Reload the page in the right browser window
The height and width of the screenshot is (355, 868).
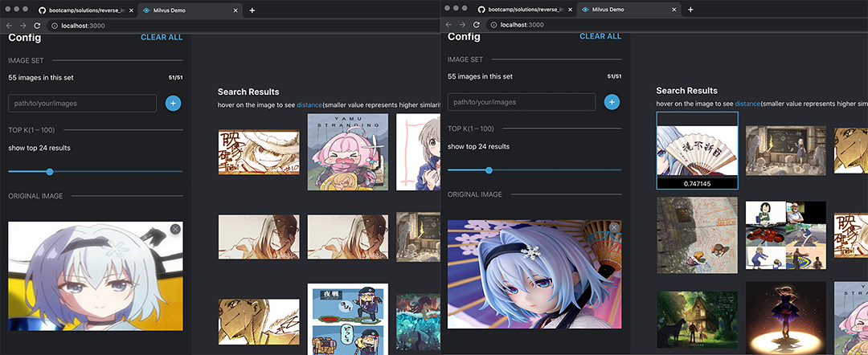click(476, 25)
